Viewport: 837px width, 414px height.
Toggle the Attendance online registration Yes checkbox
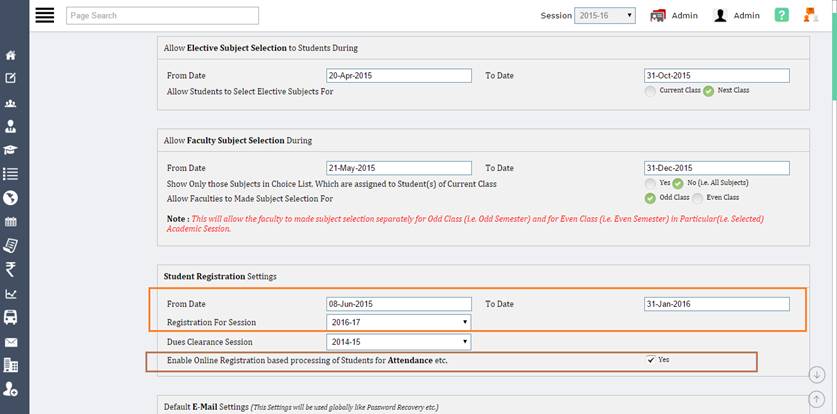[x=651, y=359]
